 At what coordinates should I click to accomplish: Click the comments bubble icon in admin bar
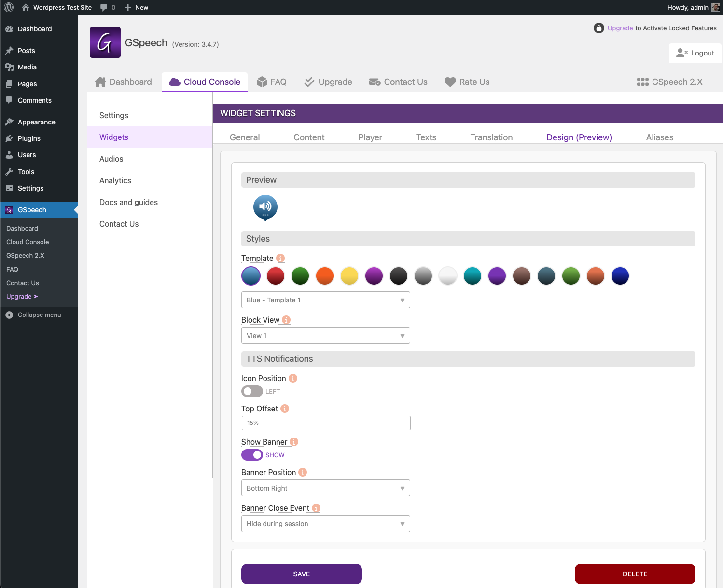point(104,7)
